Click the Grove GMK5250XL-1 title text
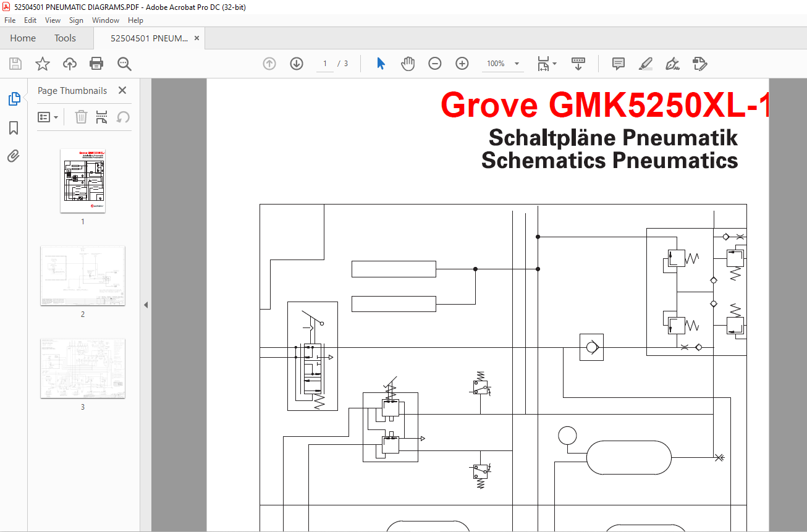Viewport: 807px width, 532px height. (x=604, y=105)
